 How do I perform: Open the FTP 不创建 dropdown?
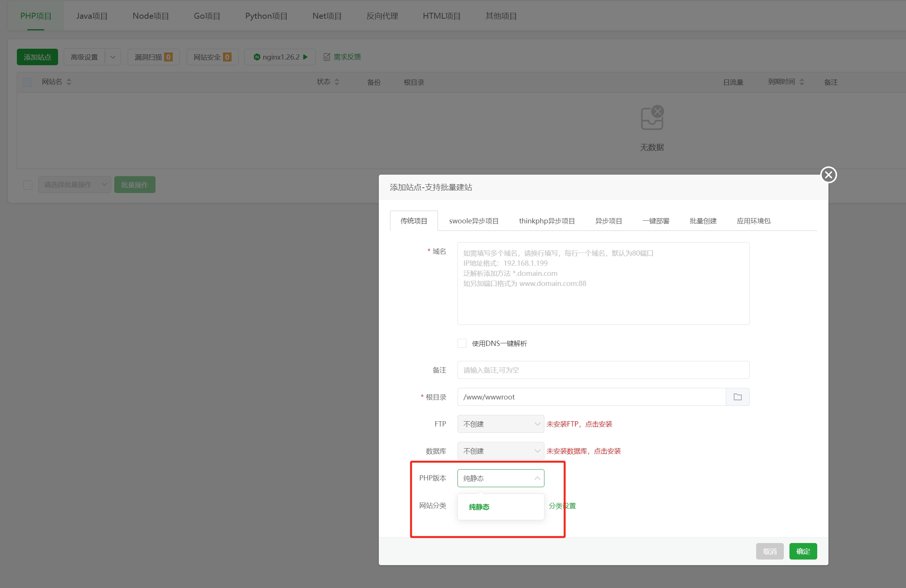pyautogui.click(x=501, y=424)
